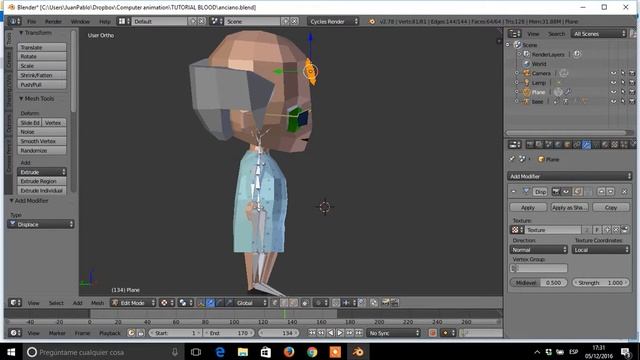Open the Edit Mode dropdown
The image size is (640, 360).
(133, 302)
